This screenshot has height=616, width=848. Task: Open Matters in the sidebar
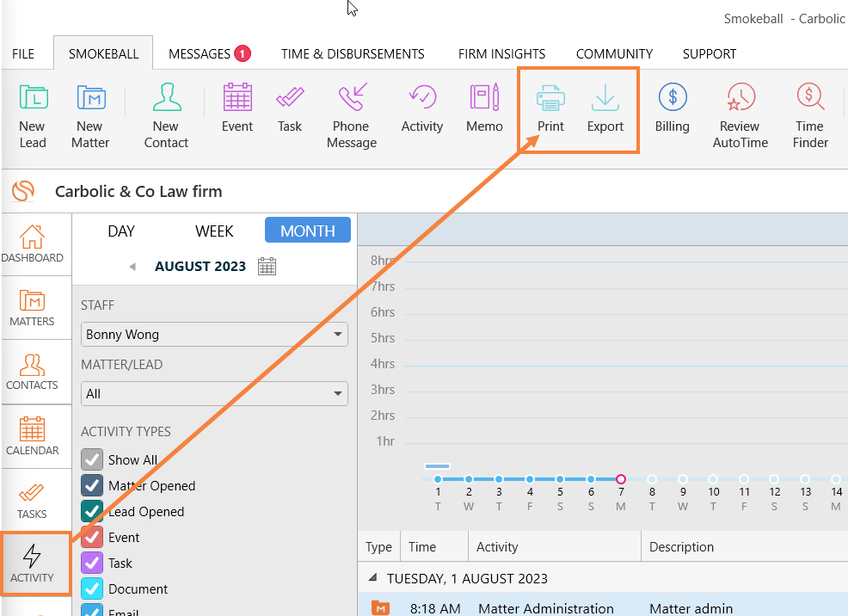point(32,308)
